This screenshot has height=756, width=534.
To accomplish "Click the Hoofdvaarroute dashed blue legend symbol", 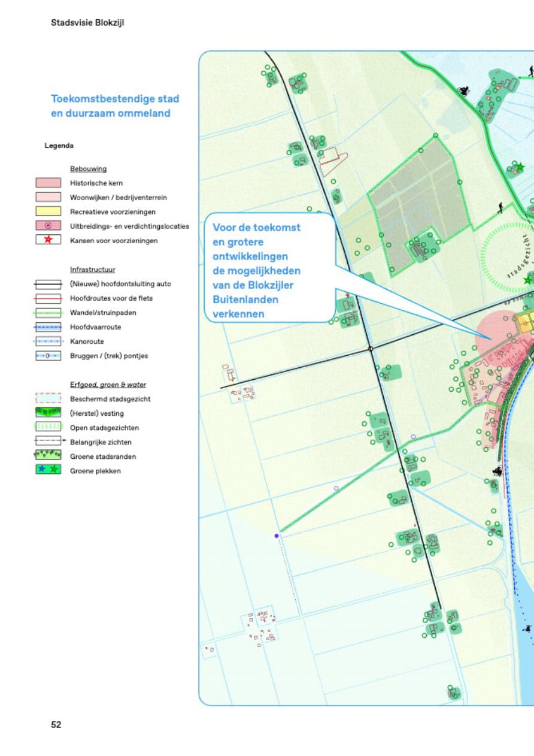I will pyautogui.click(x=48, y=327).
